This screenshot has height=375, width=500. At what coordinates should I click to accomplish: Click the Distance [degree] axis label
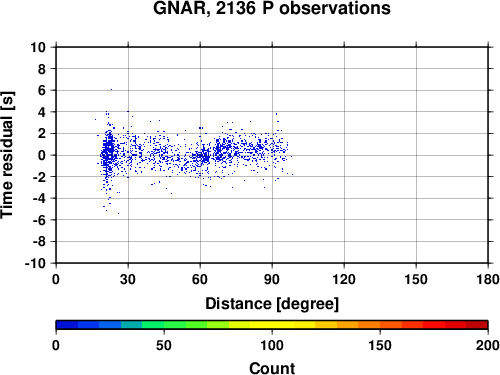click(x=272, y=304)
